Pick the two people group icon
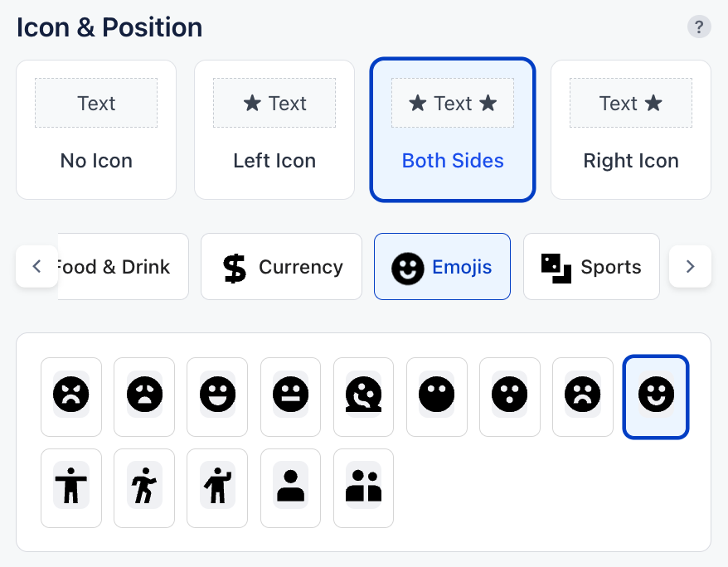Screen dimensions: 728x567 pyautogui.click(x=364, y=488)
